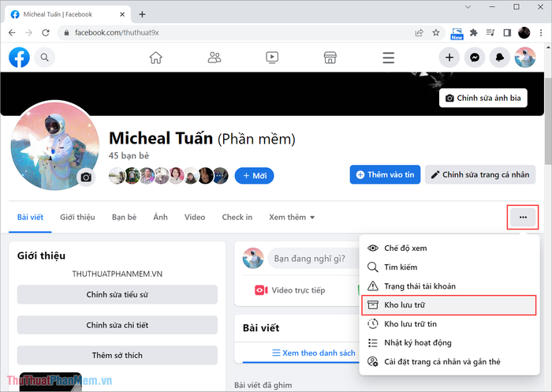Open a new browser tab

(142, 14)
